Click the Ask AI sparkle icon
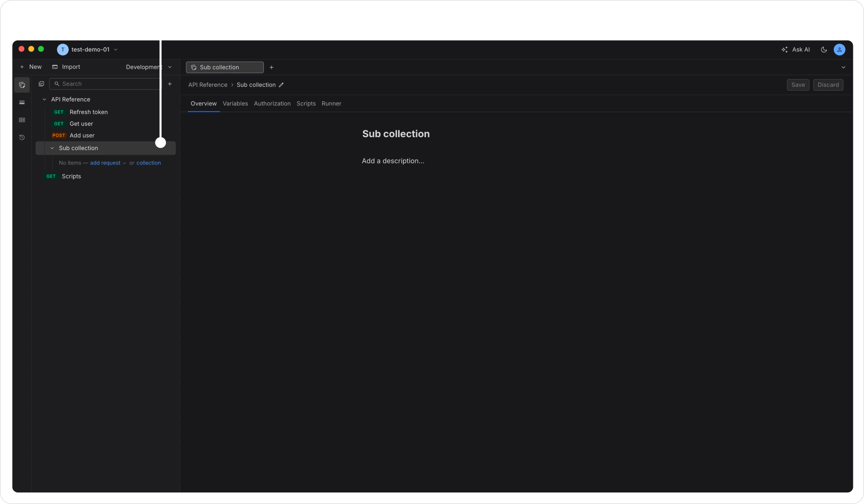 (x=784, y=50)
